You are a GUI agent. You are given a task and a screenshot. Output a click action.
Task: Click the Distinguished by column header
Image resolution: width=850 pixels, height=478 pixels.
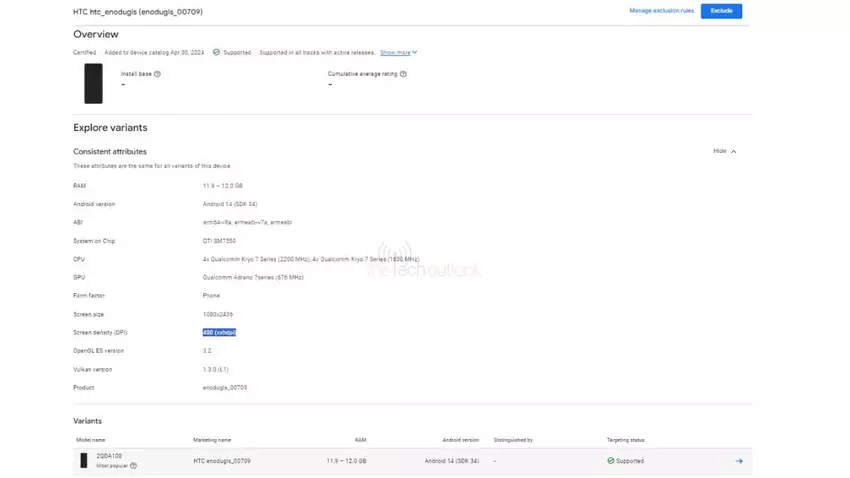pos(513,440)
